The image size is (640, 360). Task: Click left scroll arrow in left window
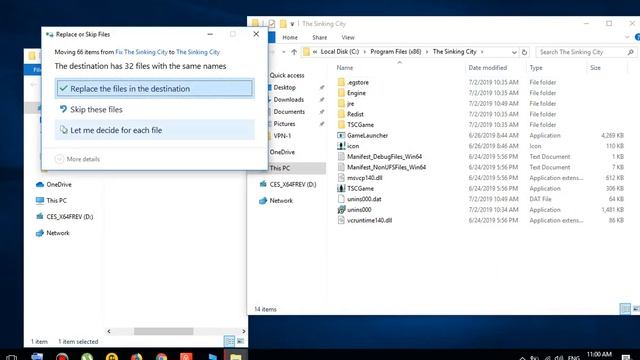(x=109, y=331)
